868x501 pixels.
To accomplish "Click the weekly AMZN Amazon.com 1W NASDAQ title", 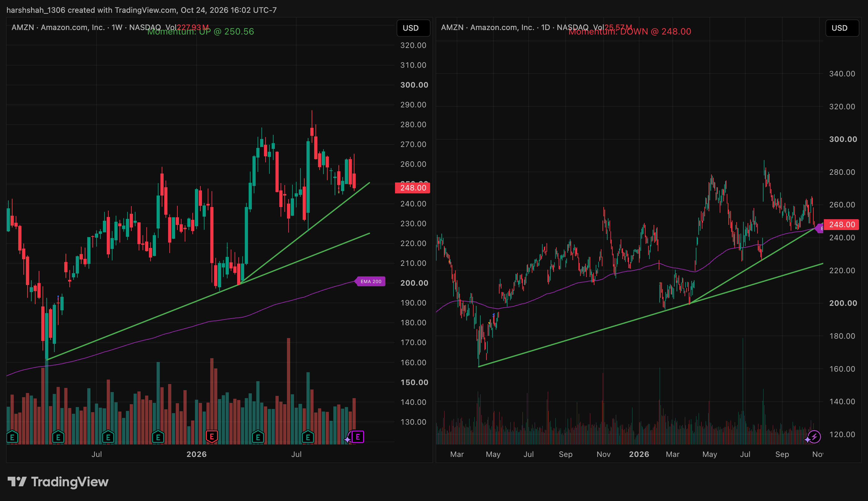I will [86, 27].
